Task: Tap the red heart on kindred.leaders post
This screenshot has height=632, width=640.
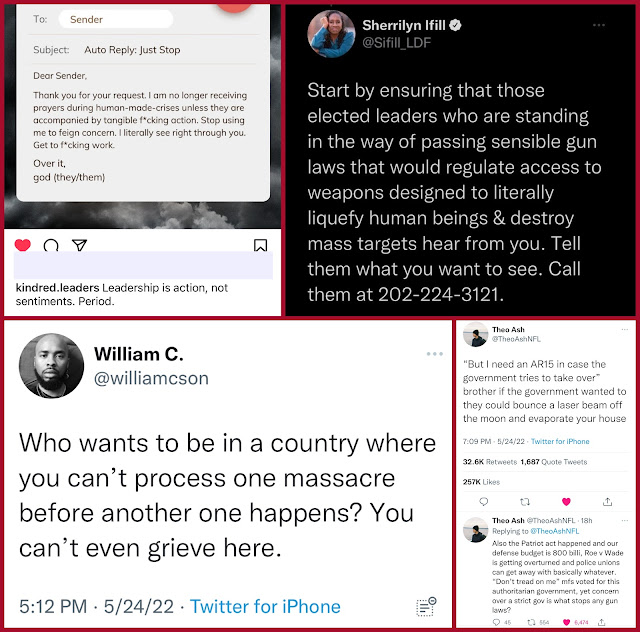Action: coord(22,245)
